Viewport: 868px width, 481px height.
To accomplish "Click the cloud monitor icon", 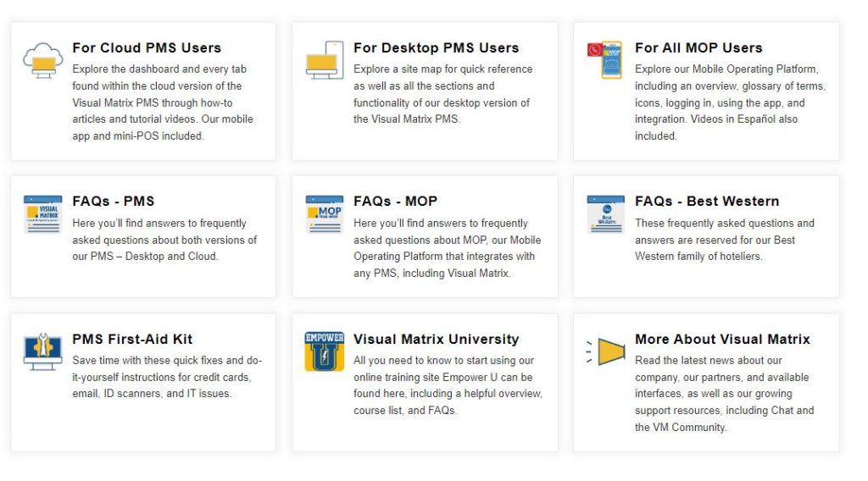I will 42,61.
